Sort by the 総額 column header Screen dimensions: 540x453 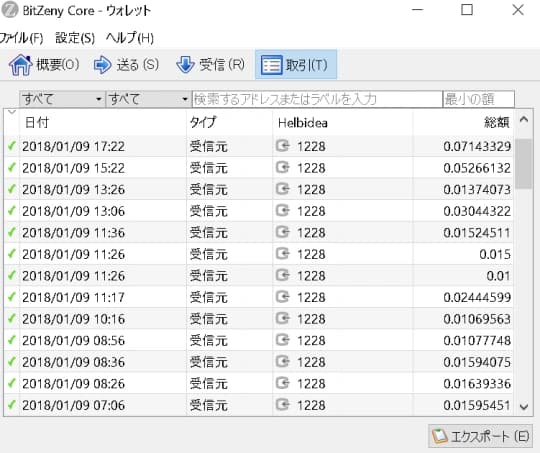tap(463, 122)
